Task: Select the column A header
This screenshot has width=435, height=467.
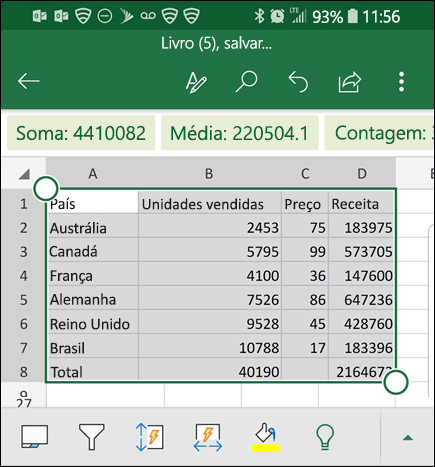Action: pos(92,173)
